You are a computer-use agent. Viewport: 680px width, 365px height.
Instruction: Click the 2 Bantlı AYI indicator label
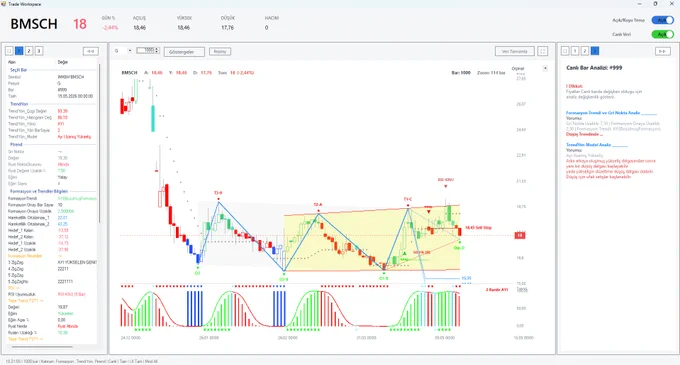(x=497, y=290)
